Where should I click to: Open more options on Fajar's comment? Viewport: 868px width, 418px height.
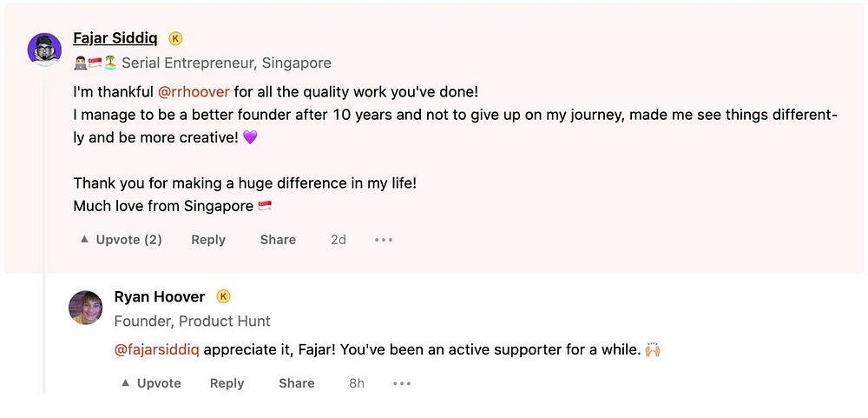384,240
